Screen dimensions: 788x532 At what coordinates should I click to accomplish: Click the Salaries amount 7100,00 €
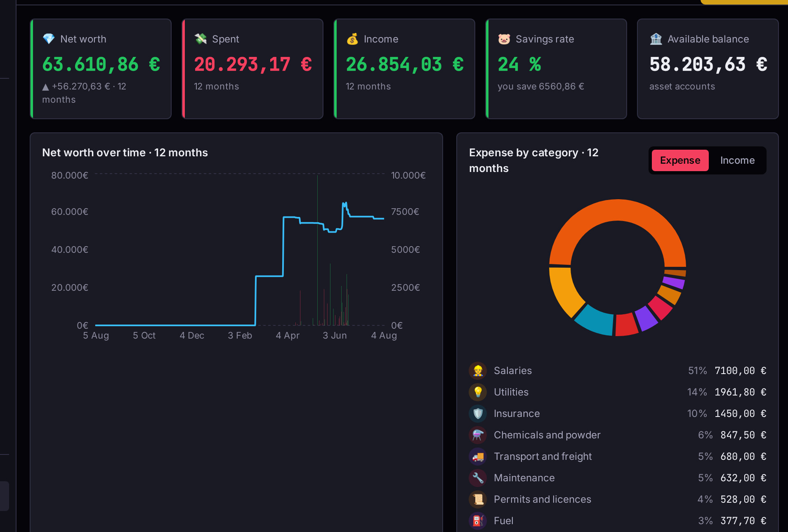pos(741,370)
